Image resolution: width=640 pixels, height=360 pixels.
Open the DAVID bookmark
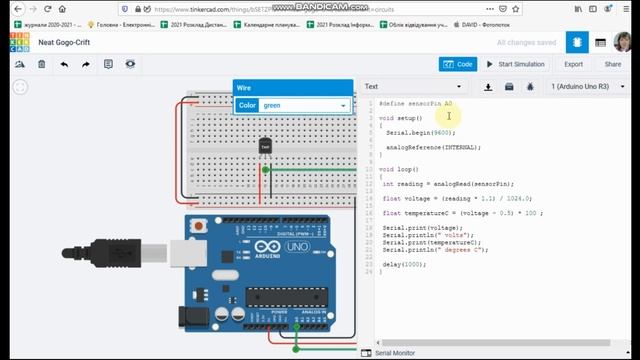point(482,25)
